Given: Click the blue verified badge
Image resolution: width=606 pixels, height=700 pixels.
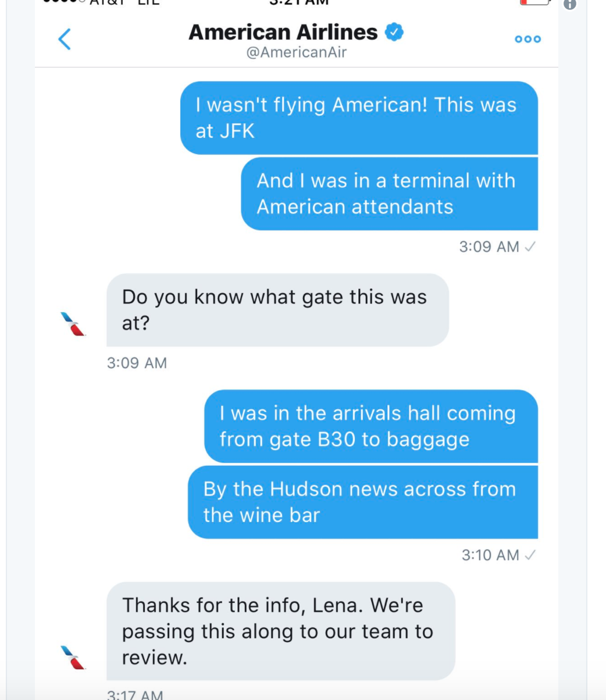Looking at the screenshot, I should 395,32.
